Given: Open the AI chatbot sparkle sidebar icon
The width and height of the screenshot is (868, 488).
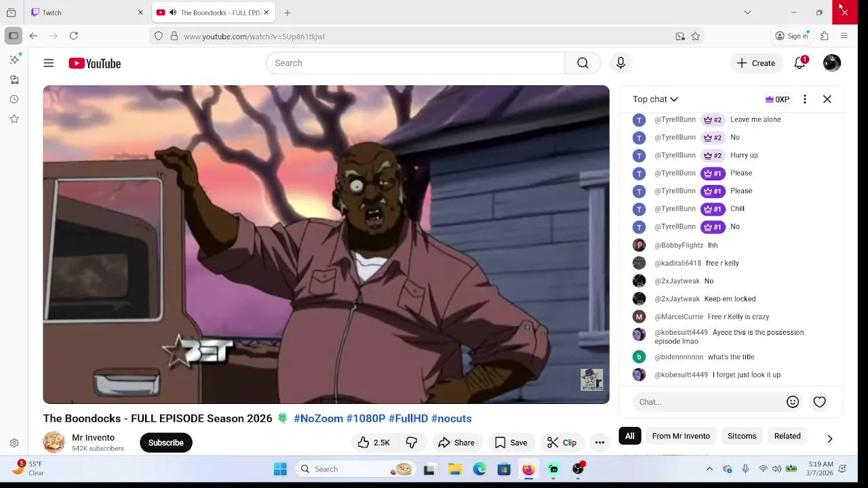Looking at the screenshot, I should [x=14, y=60].
